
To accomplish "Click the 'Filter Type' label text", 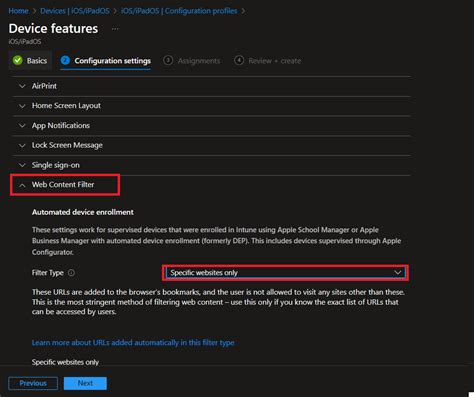I will 48,273.
